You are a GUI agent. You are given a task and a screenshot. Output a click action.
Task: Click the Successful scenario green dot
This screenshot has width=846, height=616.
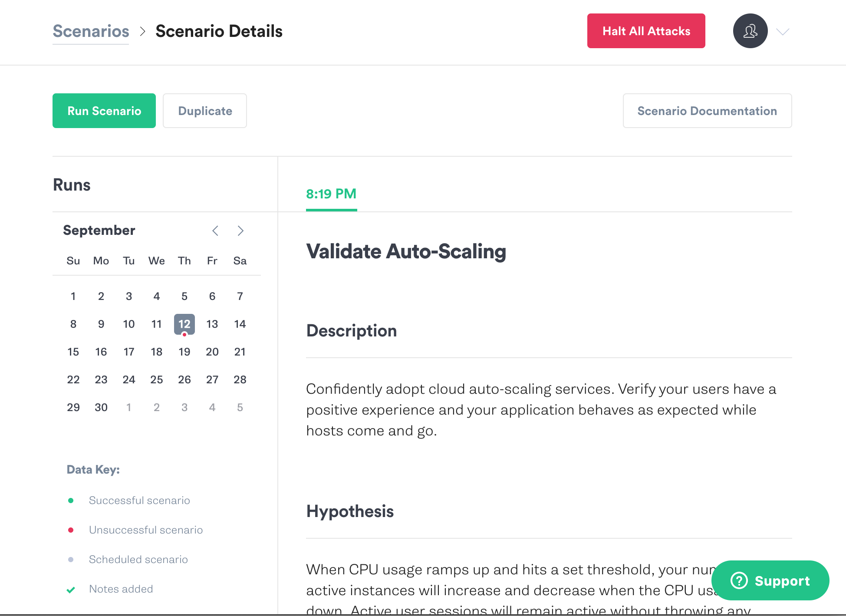pyautogui.click(x=71, y=501)
